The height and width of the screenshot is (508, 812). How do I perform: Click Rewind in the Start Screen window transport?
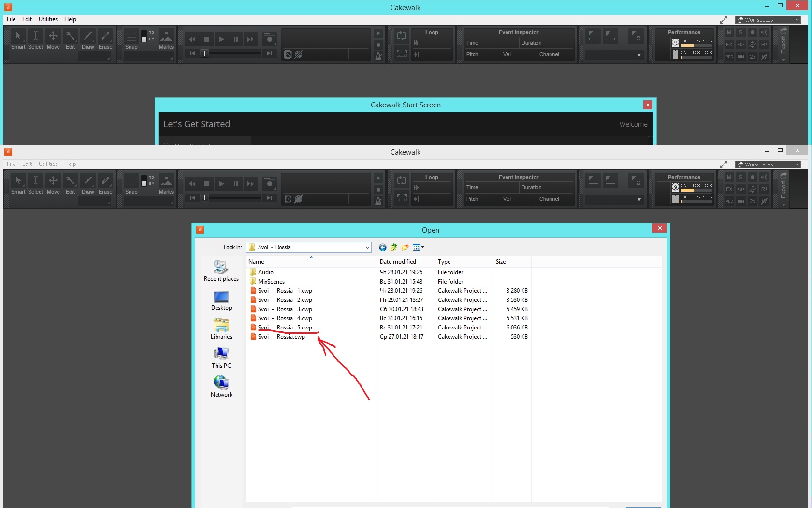click(192, 39)
